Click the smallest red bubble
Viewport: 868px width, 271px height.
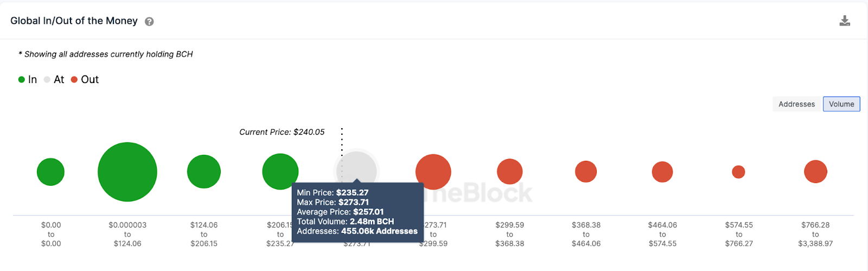738,172
